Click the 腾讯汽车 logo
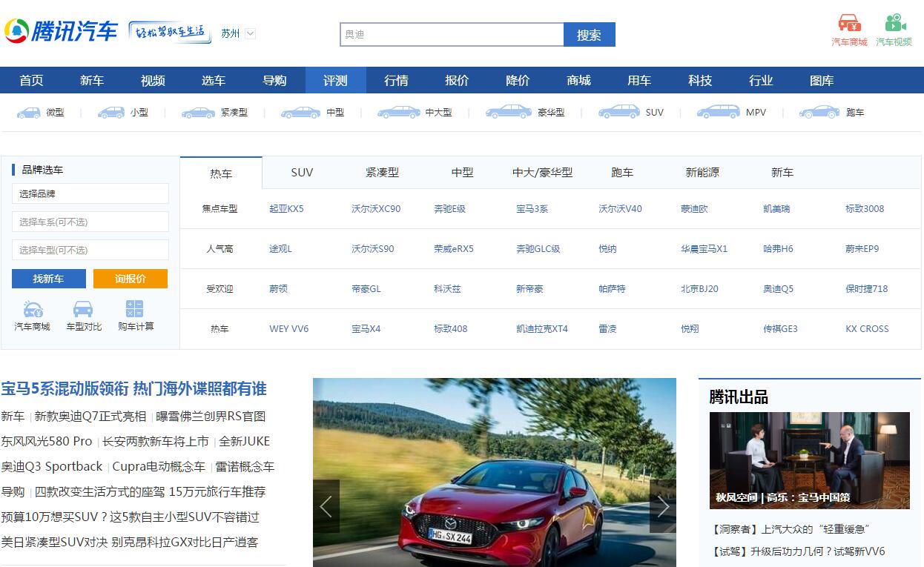The image size is (924, 567). click(62, 31)
